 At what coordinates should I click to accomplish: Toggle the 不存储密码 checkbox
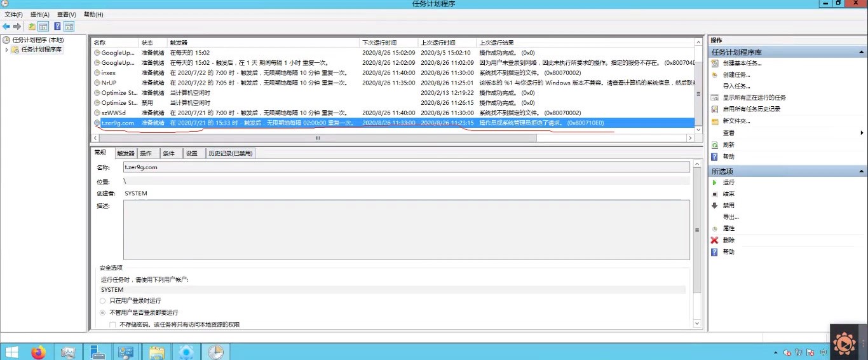[x=112, y=324]
